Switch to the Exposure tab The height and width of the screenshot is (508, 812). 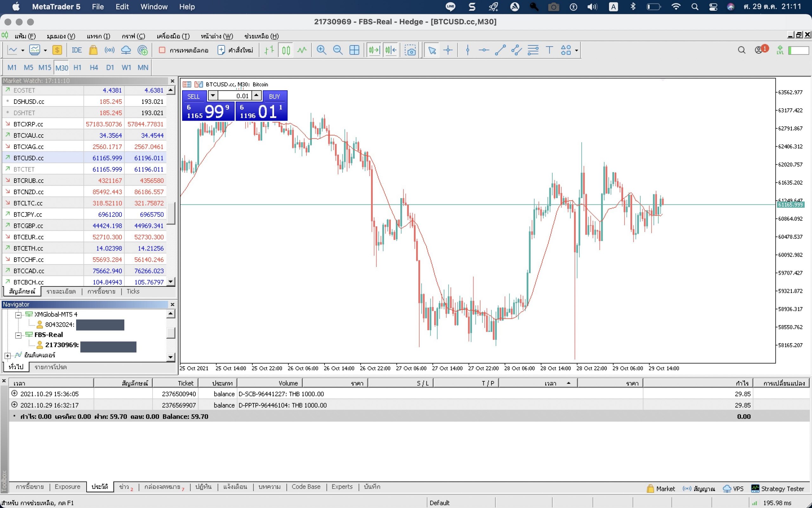coord(68,487)
